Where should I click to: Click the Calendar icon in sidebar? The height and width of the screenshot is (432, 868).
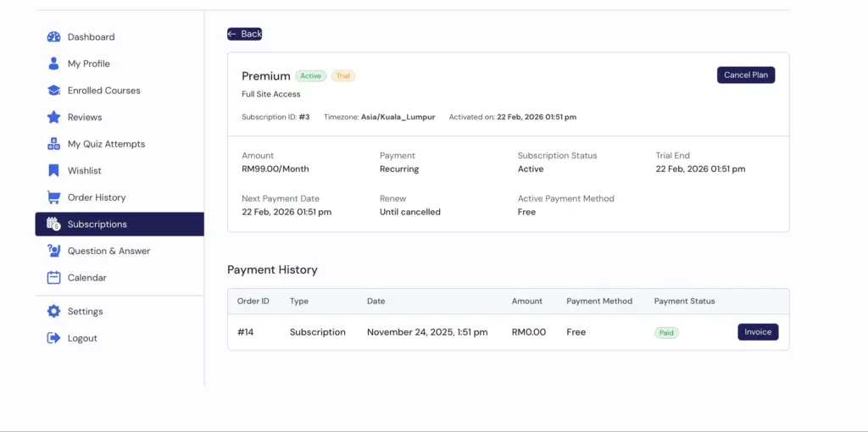[53, 278]
